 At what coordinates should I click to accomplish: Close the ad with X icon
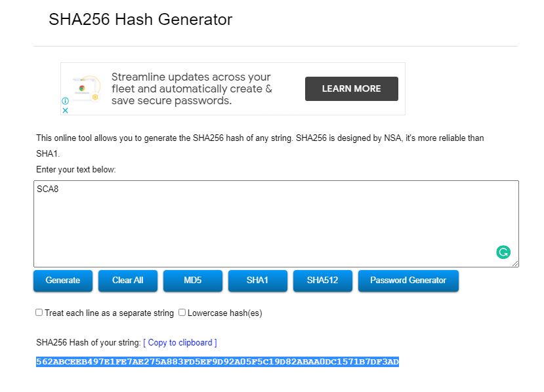[65, 110]
